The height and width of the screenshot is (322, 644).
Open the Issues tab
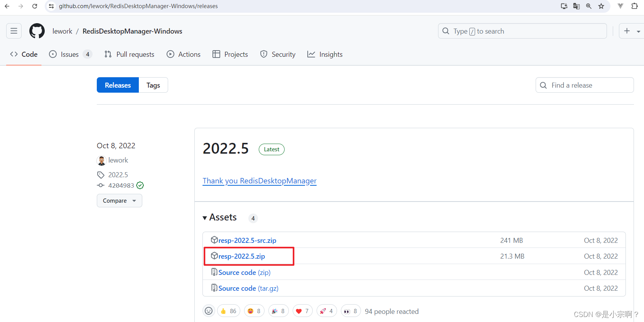click(x=71, y=54)
